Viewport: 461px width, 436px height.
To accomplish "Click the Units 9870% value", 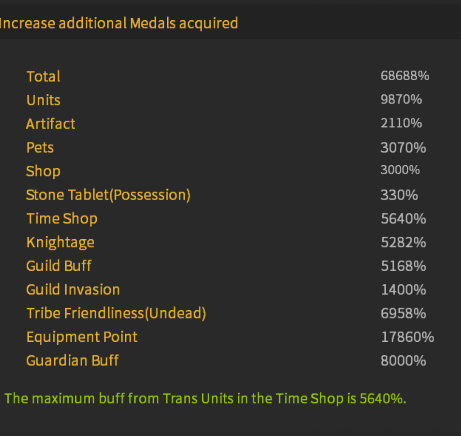I will click(401, 99).
